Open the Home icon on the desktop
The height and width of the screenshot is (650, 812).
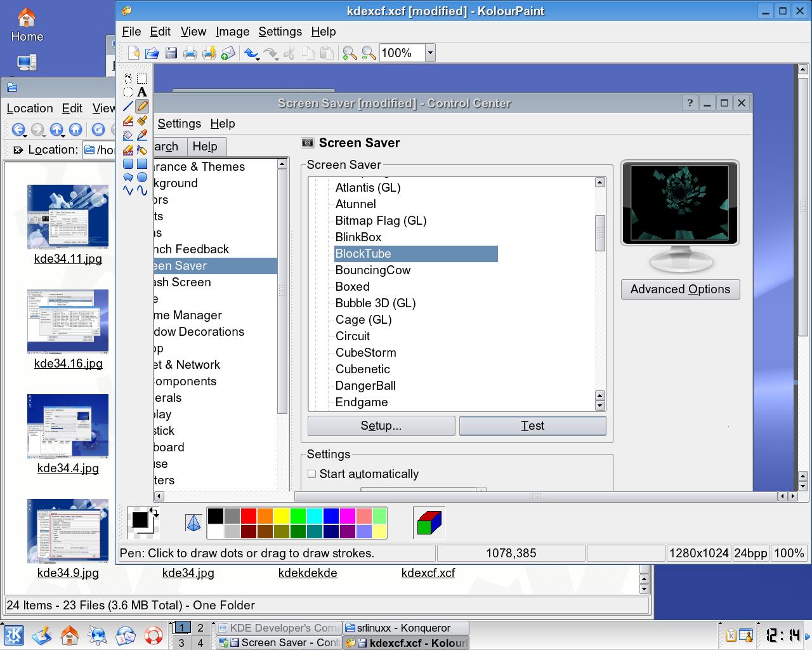(x=27, y=25)
